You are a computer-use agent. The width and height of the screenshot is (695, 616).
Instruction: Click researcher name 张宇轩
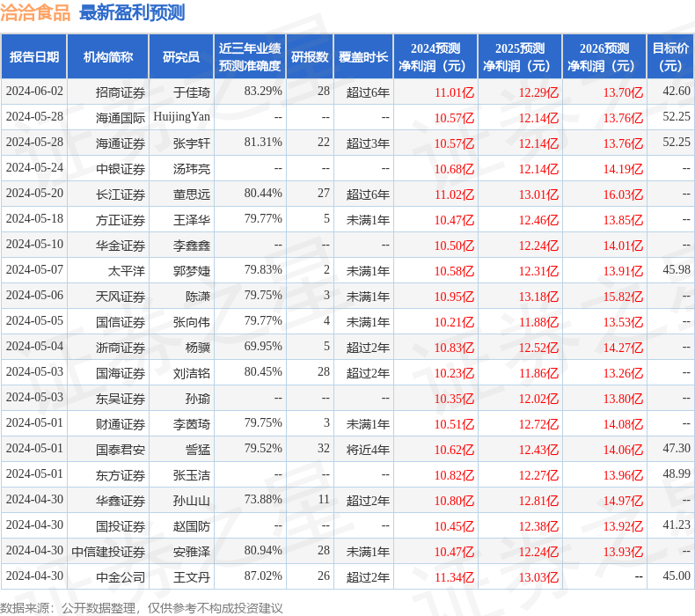coord(192,143)
